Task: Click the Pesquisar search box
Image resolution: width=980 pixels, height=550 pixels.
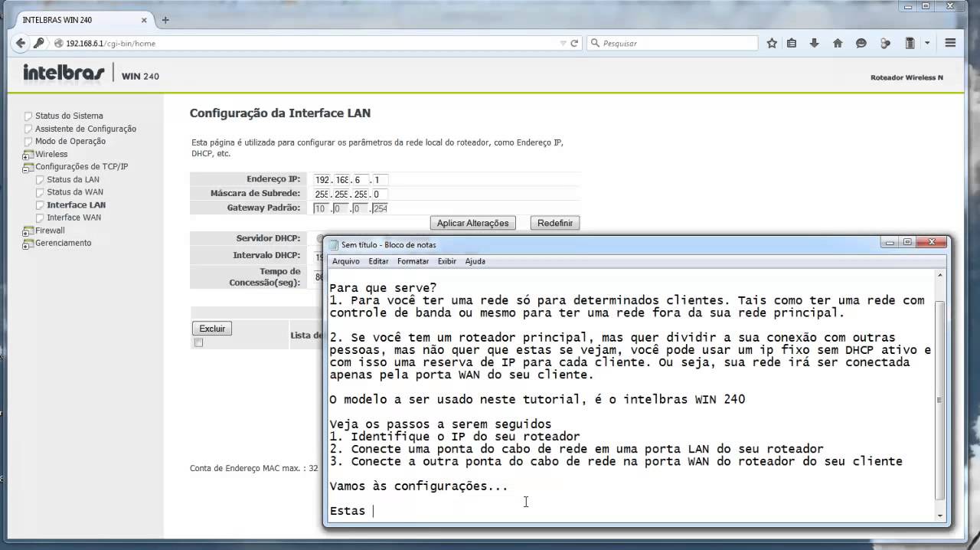Action: [x=674, y=44]
